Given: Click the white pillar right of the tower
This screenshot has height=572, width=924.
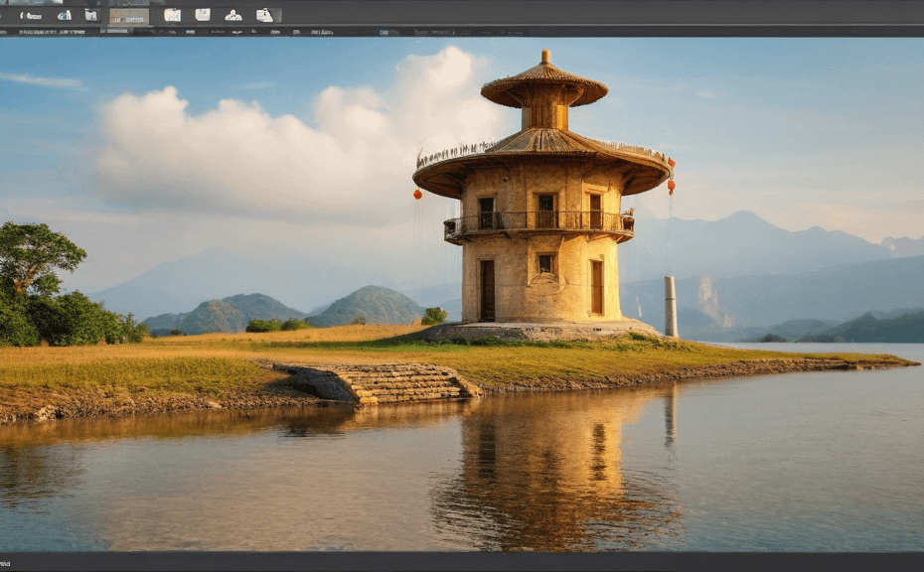Looking at the screenshot, I should (671, 306).
